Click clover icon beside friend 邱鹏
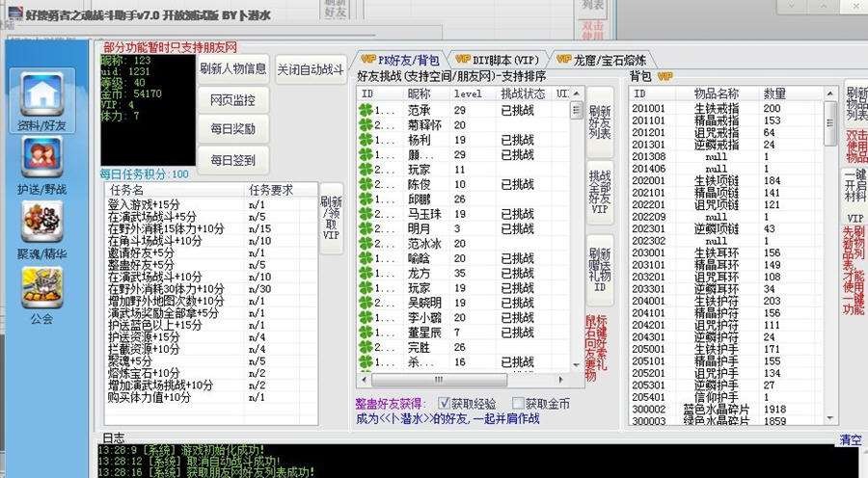The height and width of the screenshot is (478, 868). point(366,199)
